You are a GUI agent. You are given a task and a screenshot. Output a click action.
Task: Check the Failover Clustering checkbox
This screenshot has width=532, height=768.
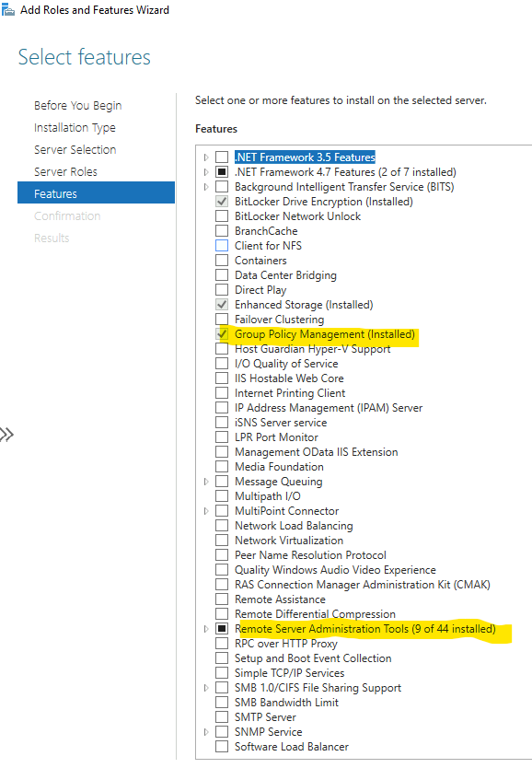(222, 320)
